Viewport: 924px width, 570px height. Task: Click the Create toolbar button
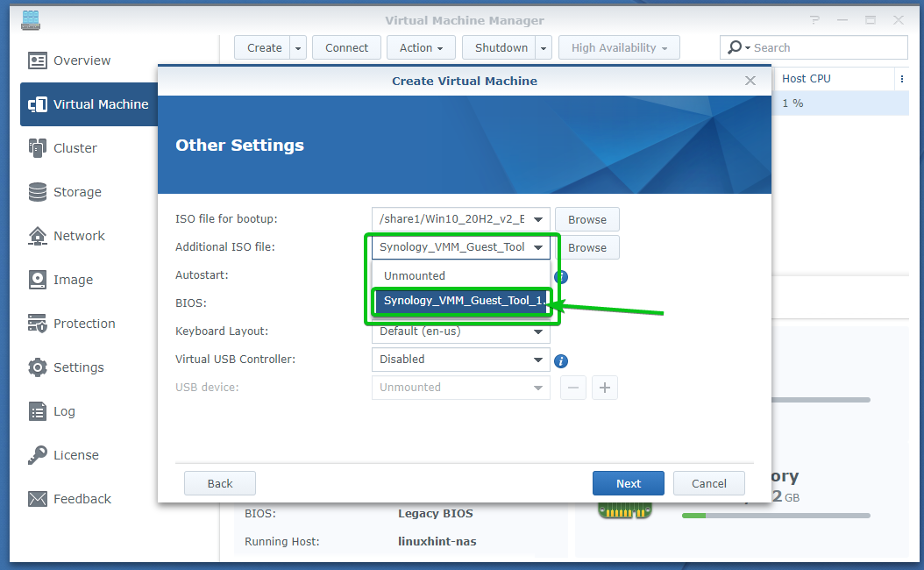coord(263,47)
